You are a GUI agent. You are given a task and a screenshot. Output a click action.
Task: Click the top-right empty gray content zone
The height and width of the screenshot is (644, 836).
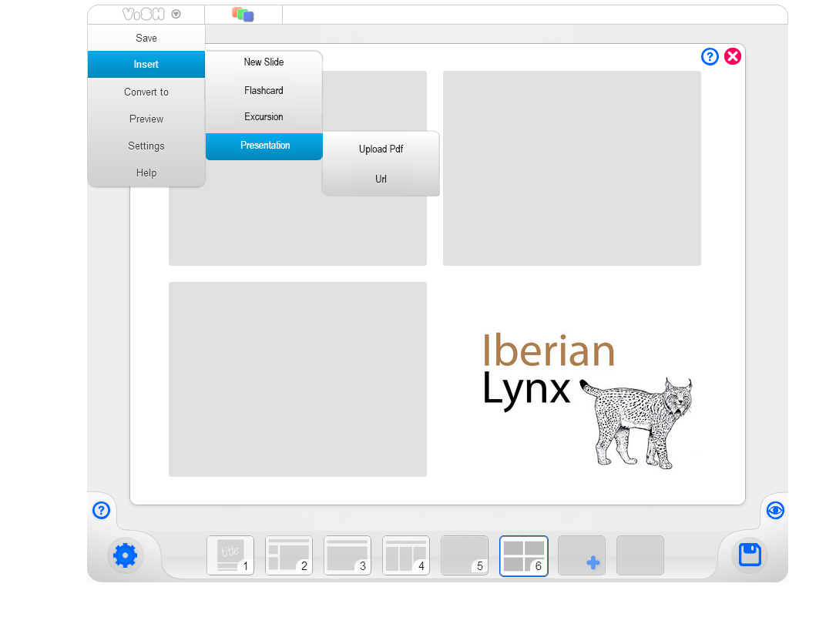(572, 168)
